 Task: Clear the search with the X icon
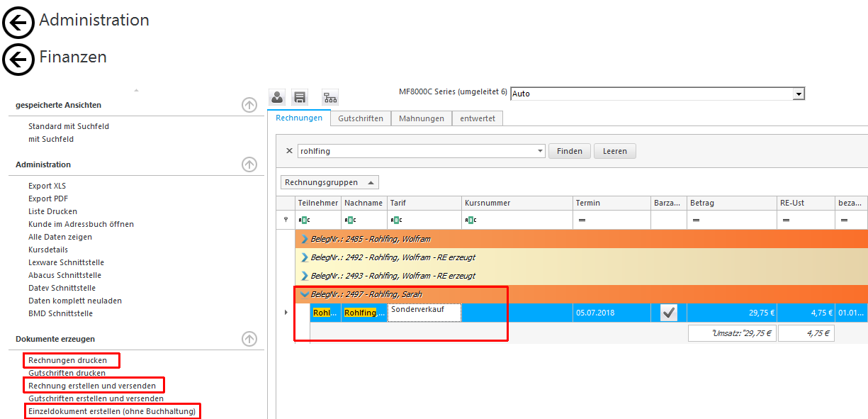pyautogui.click(x=289, y=151)
